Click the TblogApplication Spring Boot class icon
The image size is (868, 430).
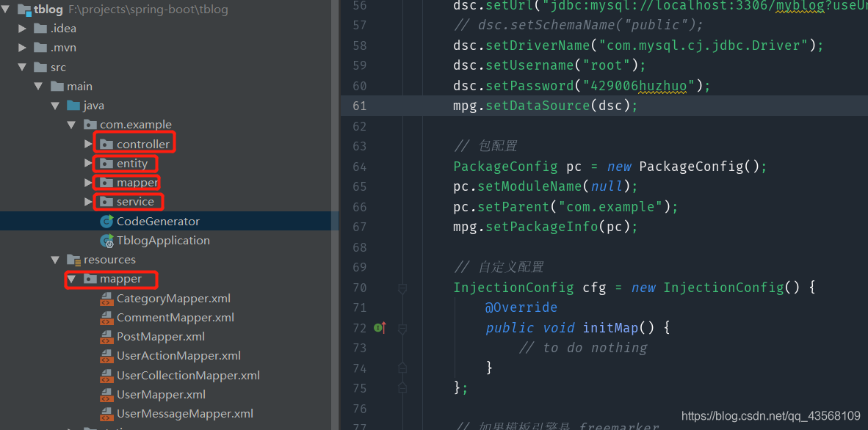(106, 241)
